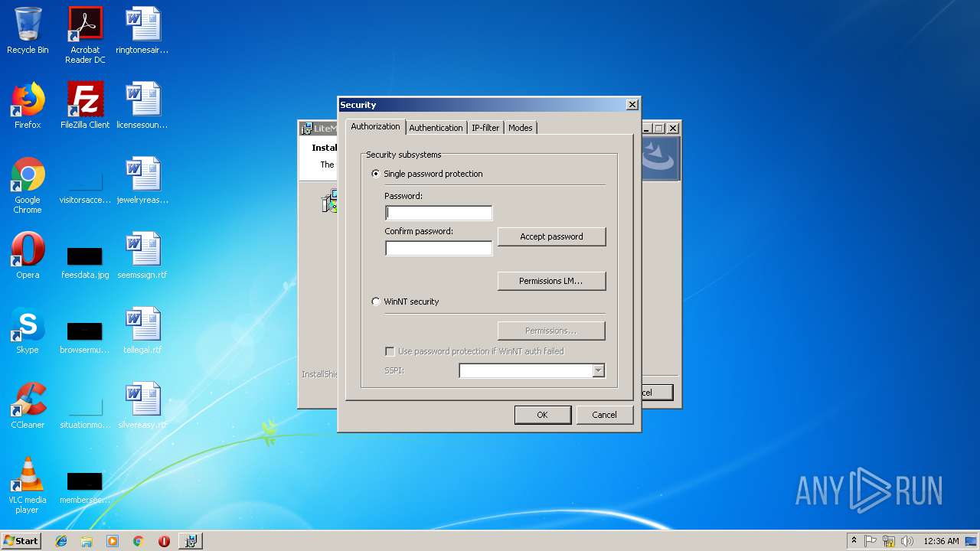980x551 pixels.
Task: Show the clock at 12:36 AM
Action: (x=941, y=541)
